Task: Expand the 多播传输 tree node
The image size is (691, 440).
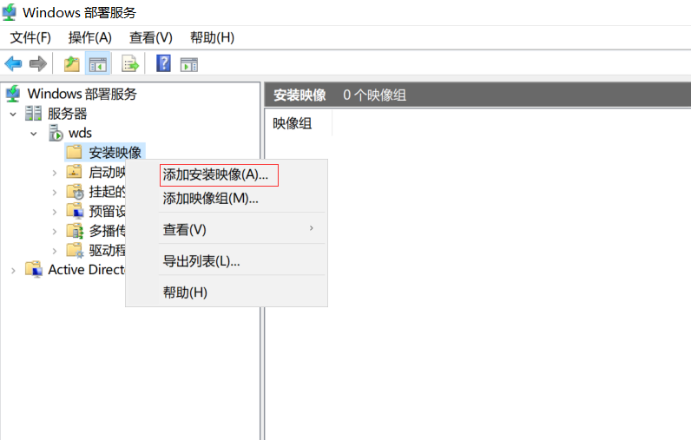Action: 54,231
